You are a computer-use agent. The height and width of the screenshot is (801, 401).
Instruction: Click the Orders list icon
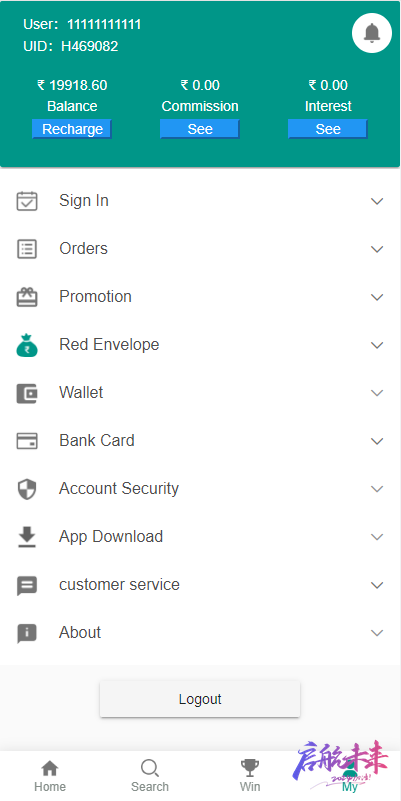(x=27, y=249)
